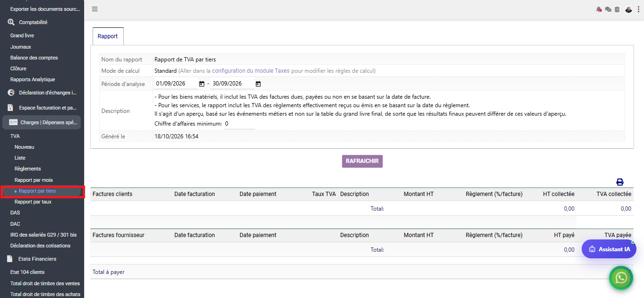Toggle the sidebar with the hamburger icon

pyautogui.click(x=95, y=9)
